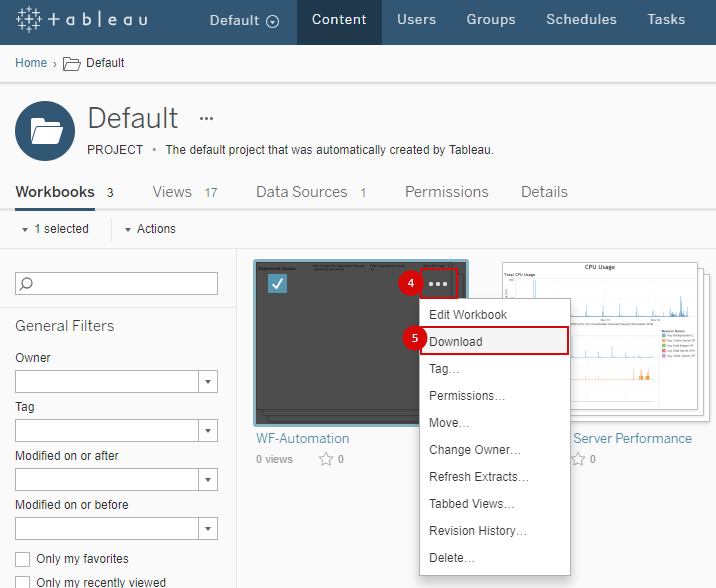
Task: Open the Permissions tab
Action: coord(447,192)
